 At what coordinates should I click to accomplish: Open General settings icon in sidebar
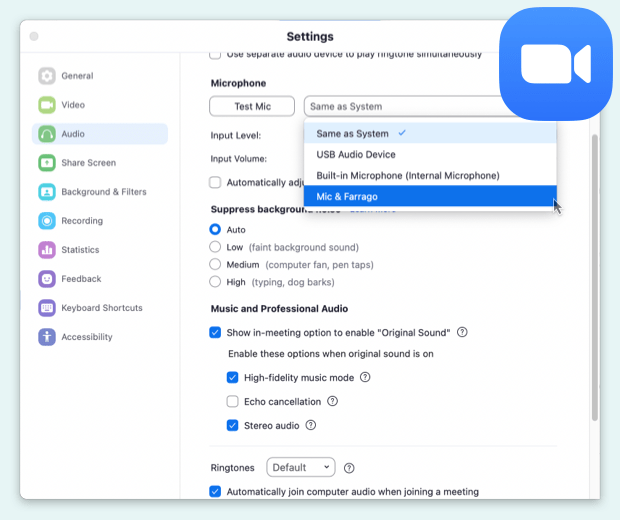(47, 76)
